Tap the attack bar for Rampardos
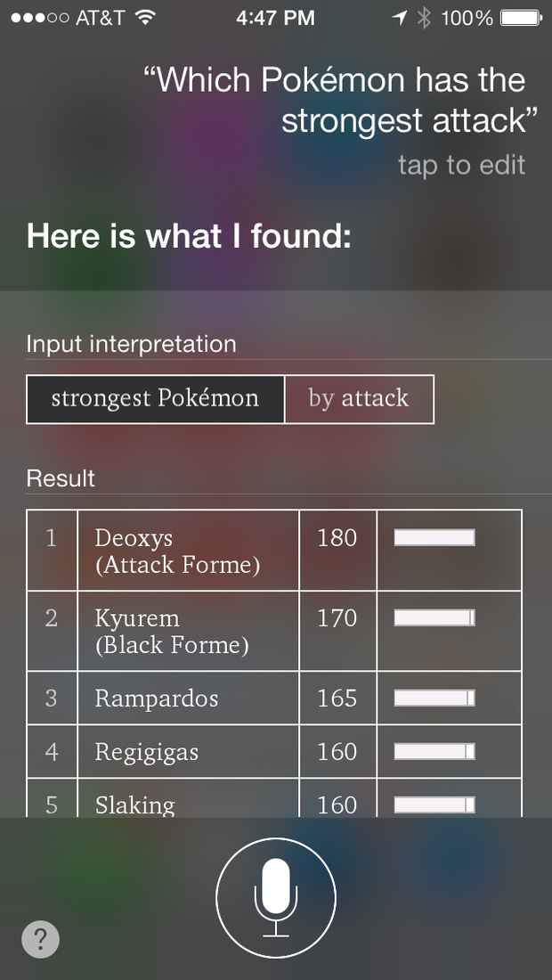 pyautogui.click(x=434, y=698)
